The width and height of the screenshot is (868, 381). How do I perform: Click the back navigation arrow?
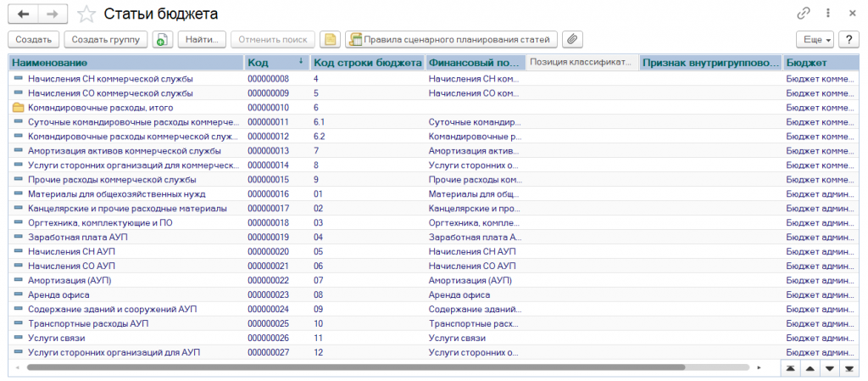point(23,14)
